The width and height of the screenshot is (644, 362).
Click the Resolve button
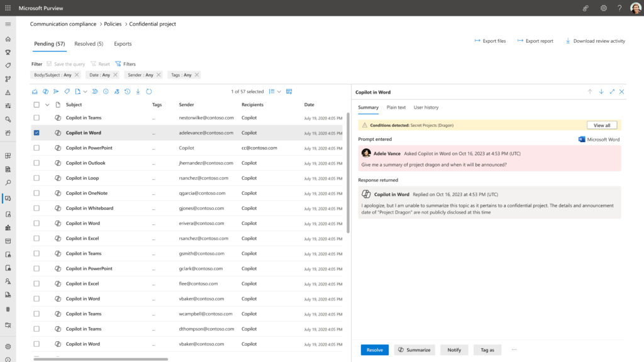pyautogui.click(x=374, y=349)
